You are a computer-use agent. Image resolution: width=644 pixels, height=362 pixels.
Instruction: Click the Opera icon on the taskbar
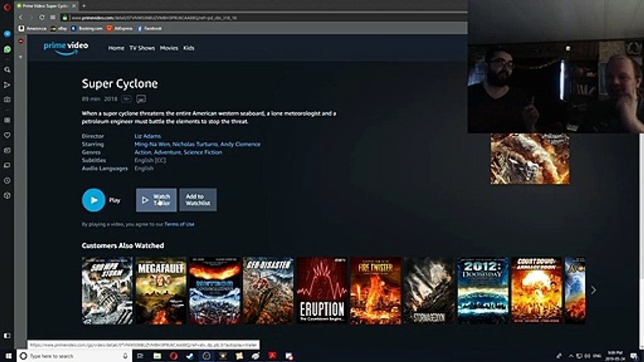(x=174, y=356)
